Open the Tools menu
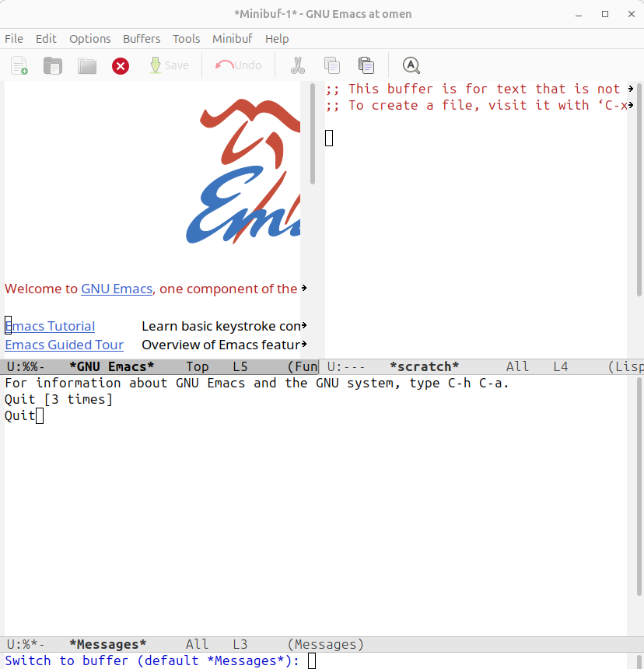Viewport: 644px width, 669px height. [187, 39]
